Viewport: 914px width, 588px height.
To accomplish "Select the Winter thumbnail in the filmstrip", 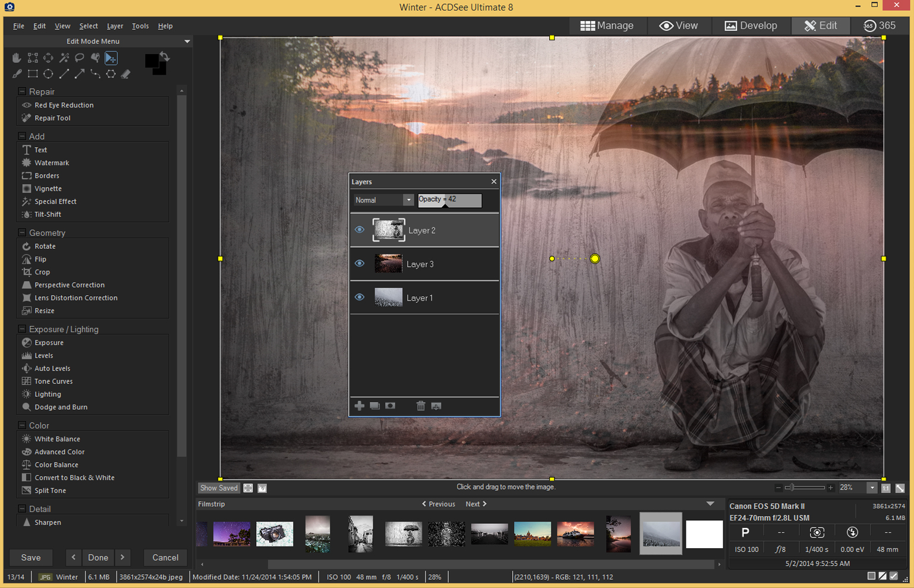I will 661,533.
